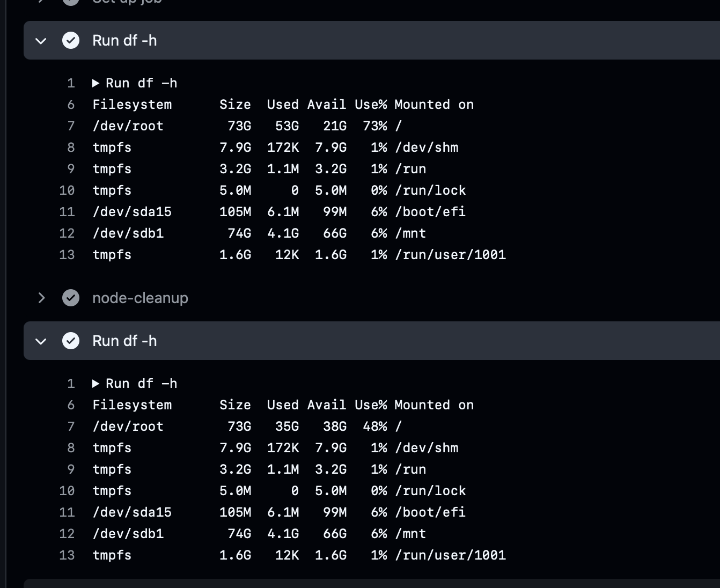The height and width of the screenshot is (588, 720).
Task: Click success checkmark of Run df -h after node-cleanup
Action: tap(71, 341)
